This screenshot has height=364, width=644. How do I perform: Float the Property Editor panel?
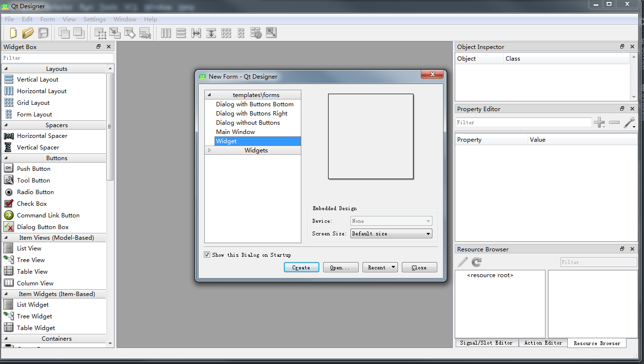tap(622, 109)
